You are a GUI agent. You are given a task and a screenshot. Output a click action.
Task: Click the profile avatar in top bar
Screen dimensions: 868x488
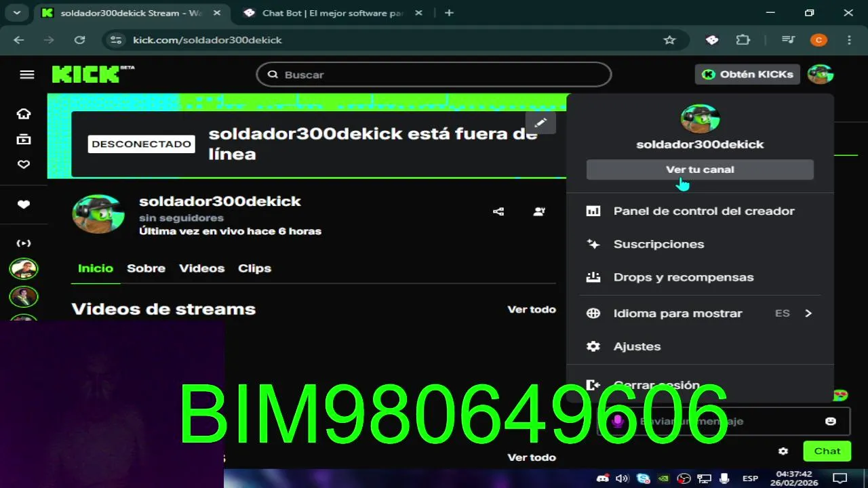pyautogui.click(x=820, y=75)
